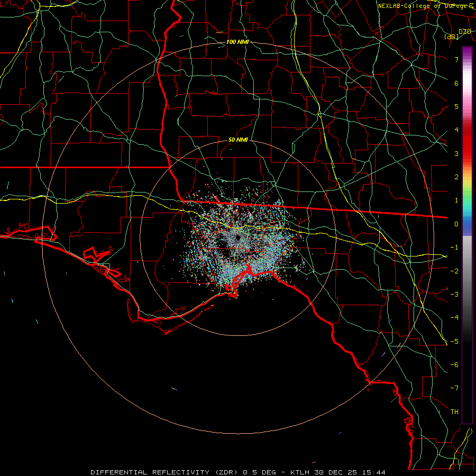The height and width of the screenshot is (476, 476).
Task: Click the DIFFERENTIAL REFLECTIVITY (ZDR) caption text
Action: pyautogui.click(x=165, y=472)
